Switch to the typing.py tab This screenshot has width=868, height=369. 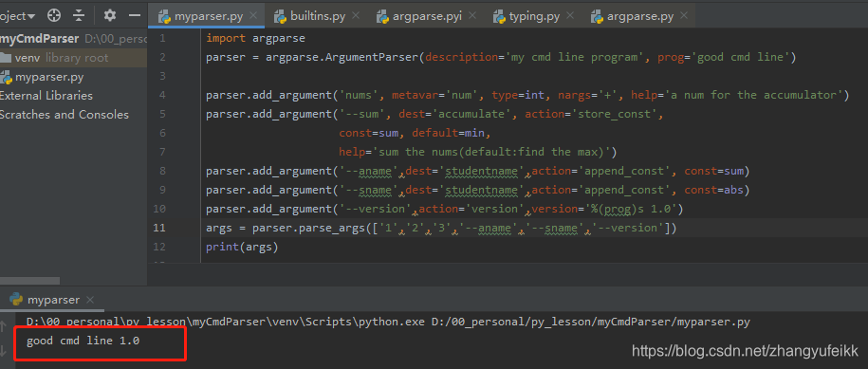tap(534, 16)
